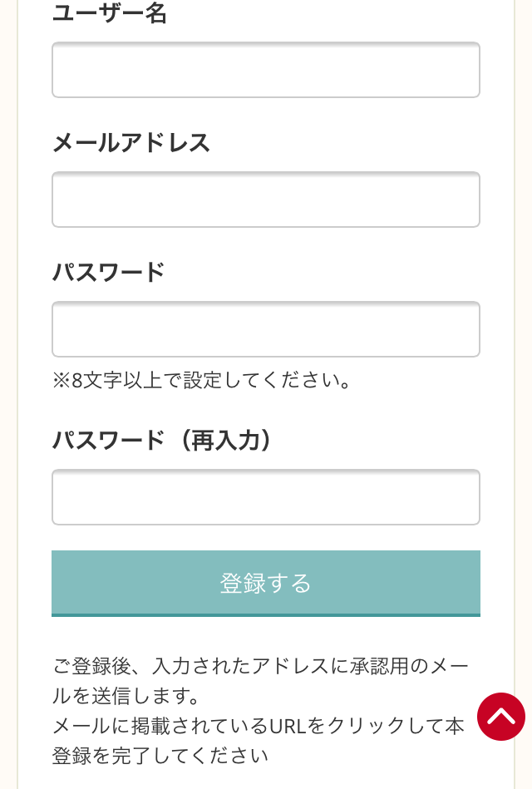The width and height of the screenshot is (532, 789).
Task: Click the ユーザー名 field label
Action: pyautogui.click(x=109, y=13)
